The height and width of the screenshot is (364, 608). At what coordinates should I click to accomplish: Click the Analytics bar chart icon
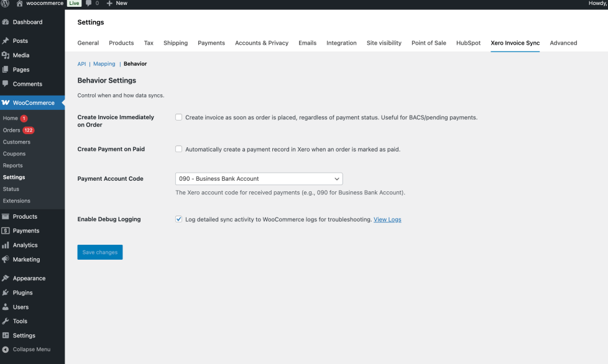6,245
